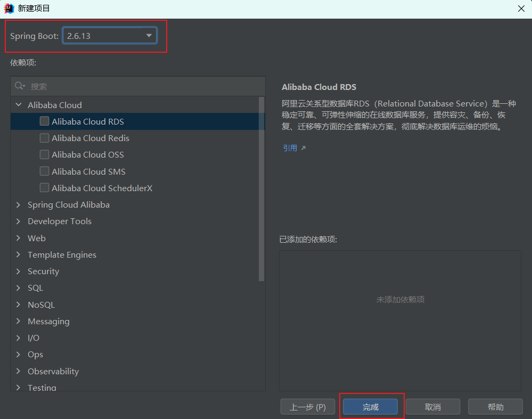Viewport: 532px width, 419px height.
Task: Expand the SQL dependency group
Action: click(x=18, y=287)
